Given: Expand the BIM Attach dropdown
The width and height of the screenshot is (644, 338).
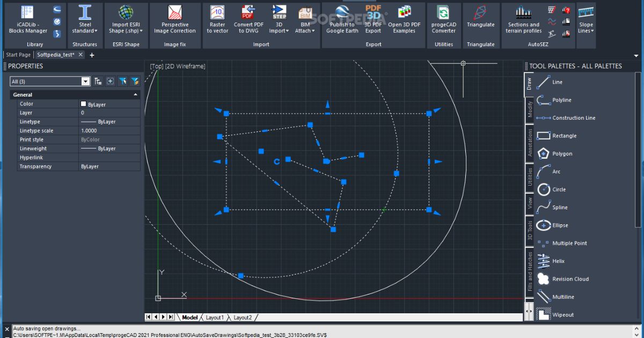Looking at the screenshot, I should pos(305,20).
